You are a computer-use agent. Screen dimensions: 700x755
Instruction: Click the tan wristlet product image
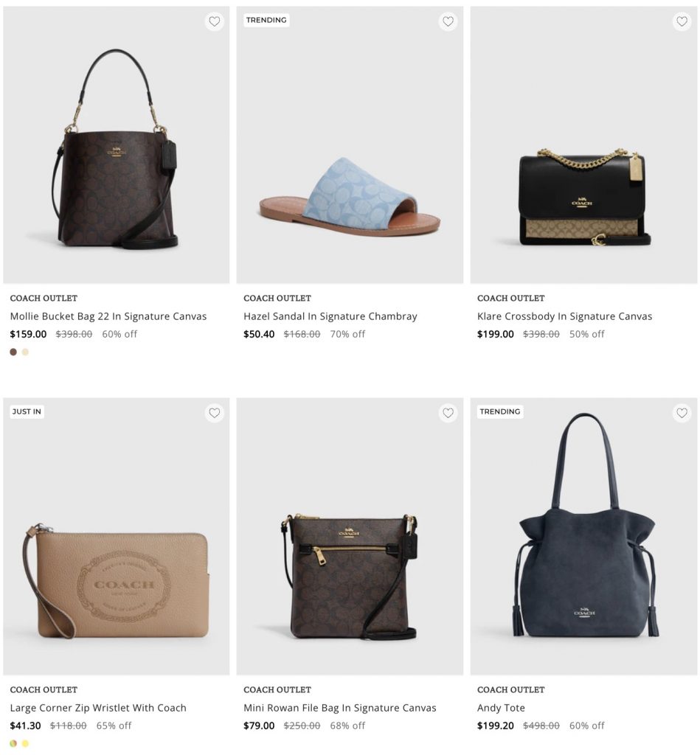coord(116,581)
